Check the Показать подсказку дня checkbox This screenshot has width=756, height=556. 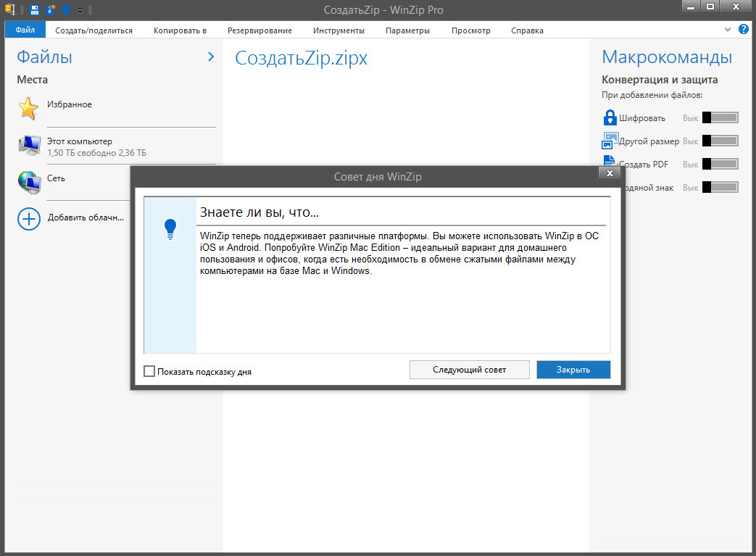pos(149,371)
